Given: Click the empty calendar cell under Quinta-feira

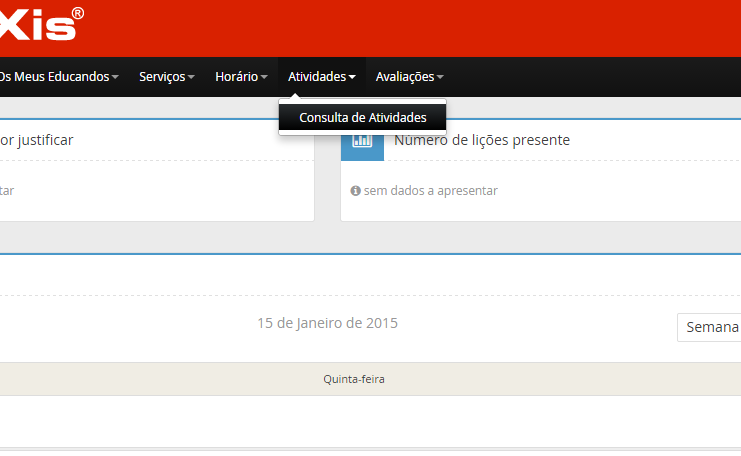Looking at the screenshot, I should pyautogui.click(x=353, y=420).
